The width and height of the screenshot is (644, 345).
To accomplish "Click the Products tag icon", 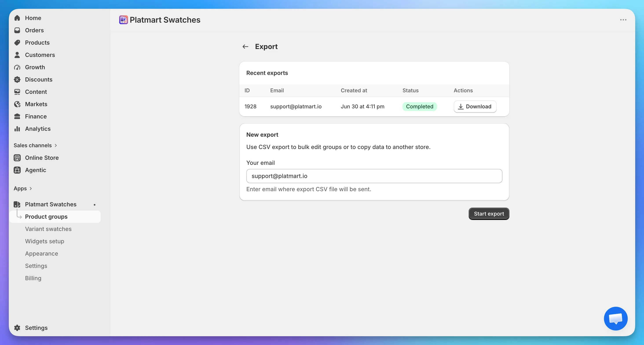I will point(17,42).
